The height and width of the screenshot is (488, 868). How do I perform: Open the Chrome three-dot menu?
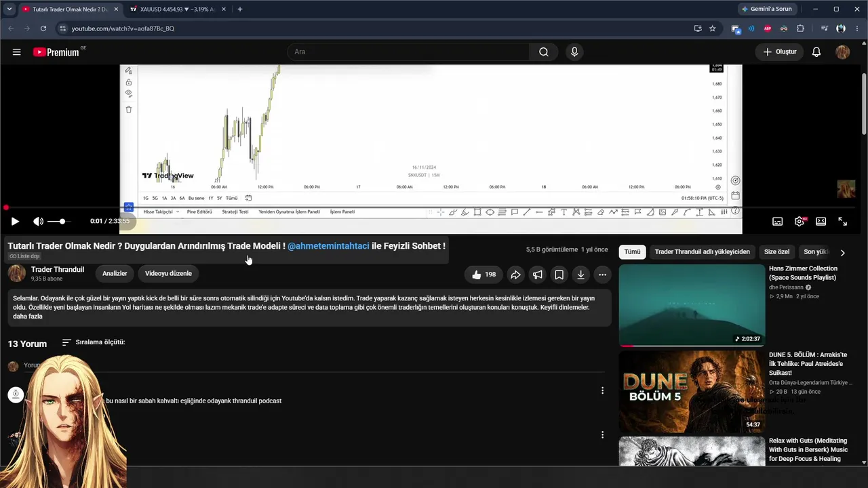(x=857, y=28)
